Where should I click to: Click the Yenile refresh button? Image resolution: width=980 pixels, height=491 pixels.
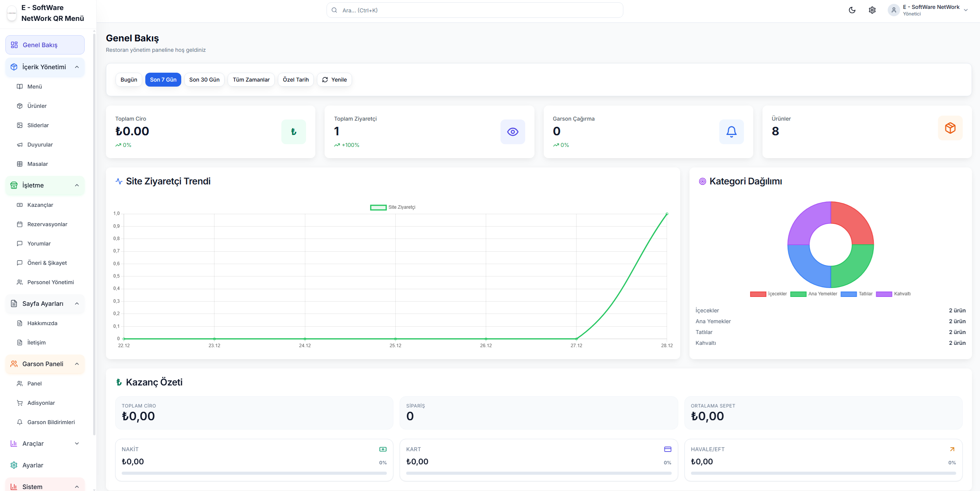tap(334, 80)
